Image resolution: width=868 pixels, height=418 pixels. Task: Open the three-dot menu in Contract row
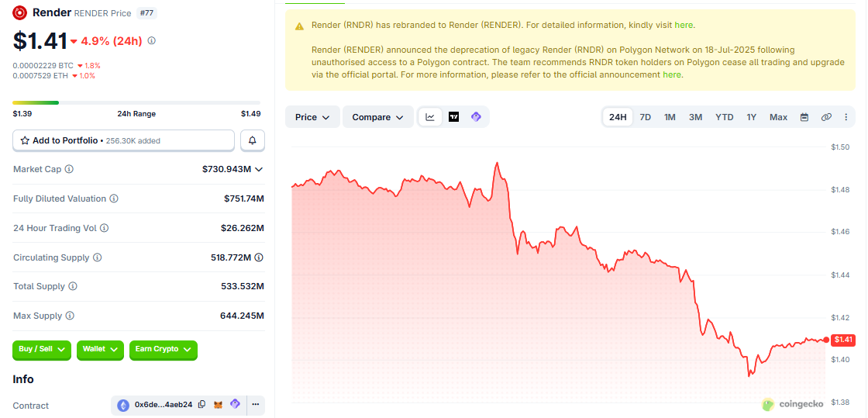[x=255, y=405]
